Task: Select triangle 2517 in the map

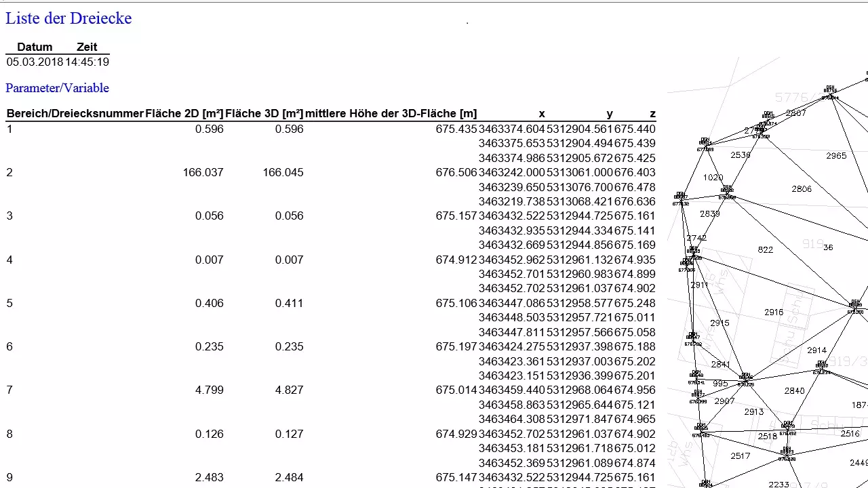Action: [740, 456]
